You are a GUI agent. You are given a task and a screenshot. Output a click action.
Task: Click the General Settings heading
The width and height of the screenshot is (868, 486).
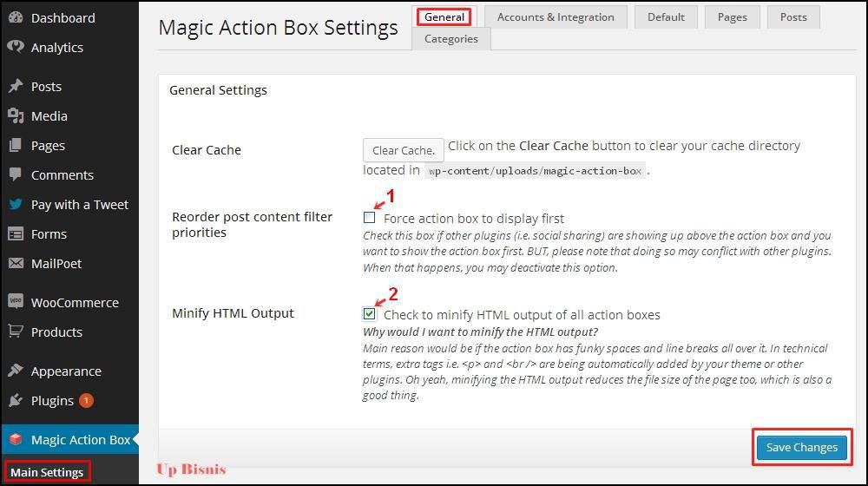(218, 89)
